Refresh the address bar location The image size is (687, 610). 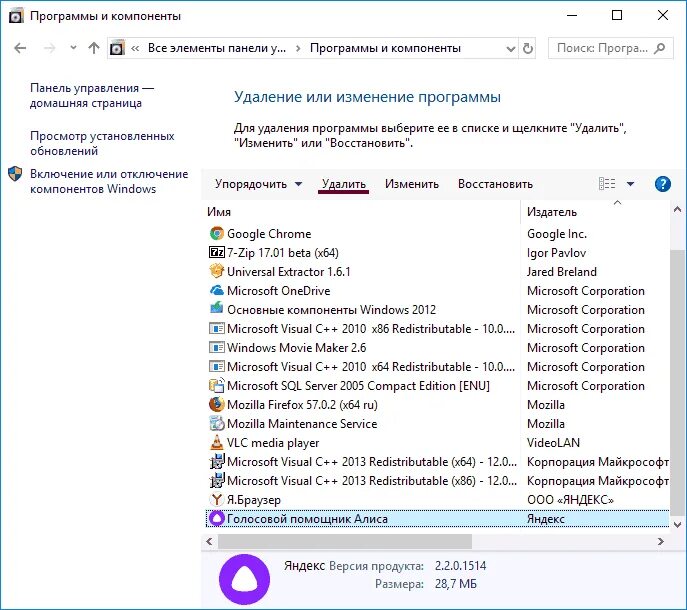(528, 48)
